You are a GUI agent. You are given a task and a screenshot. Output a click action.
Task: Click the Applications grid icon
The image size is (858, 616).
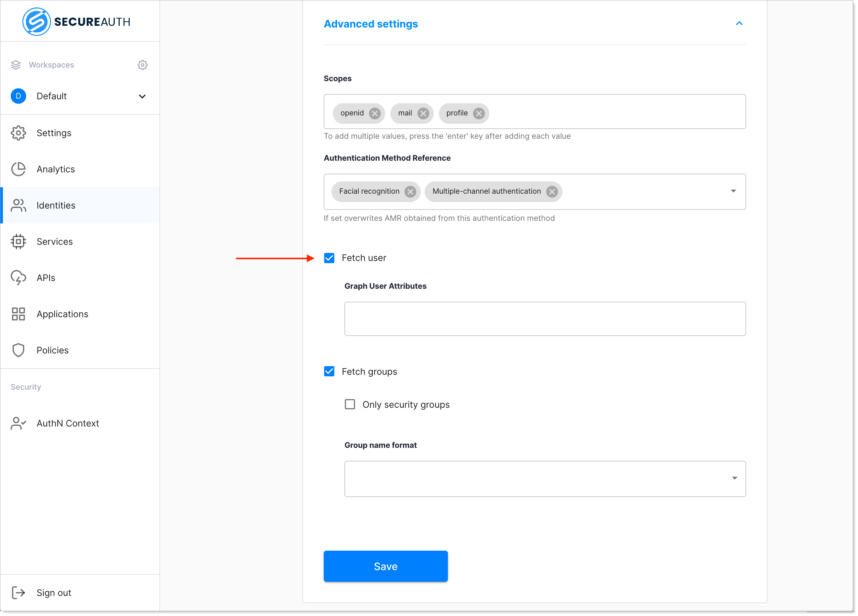(18, 315)
